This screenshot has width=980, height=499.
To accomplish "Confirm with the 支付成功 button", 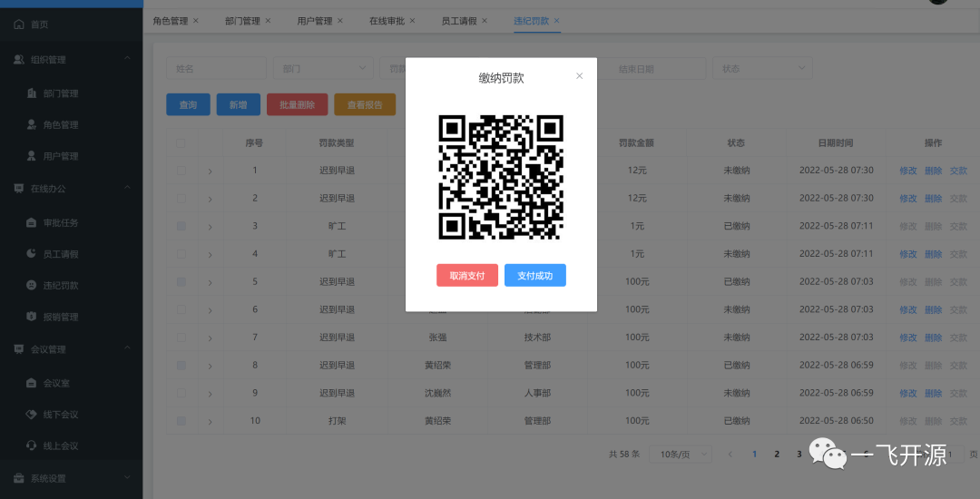I will [x=535, y=276].
